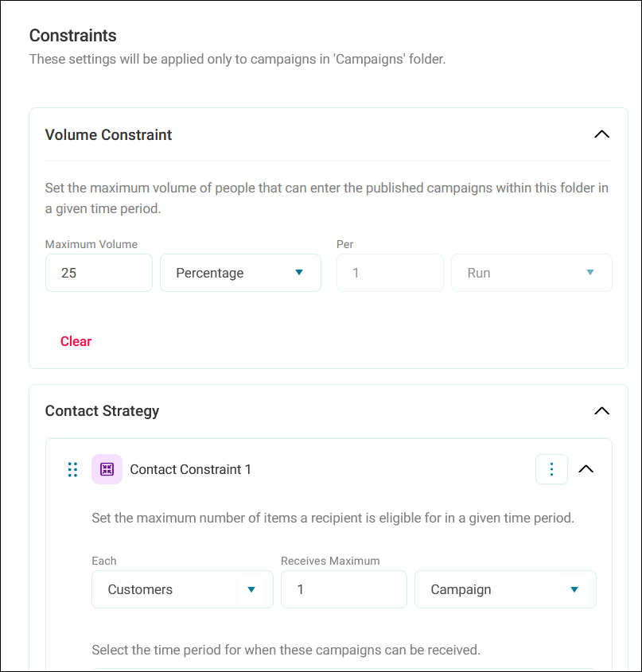Collapse the Volume Constraint section
The width and height of the screenshot is (642, 672).
click(x=601, y=134)
